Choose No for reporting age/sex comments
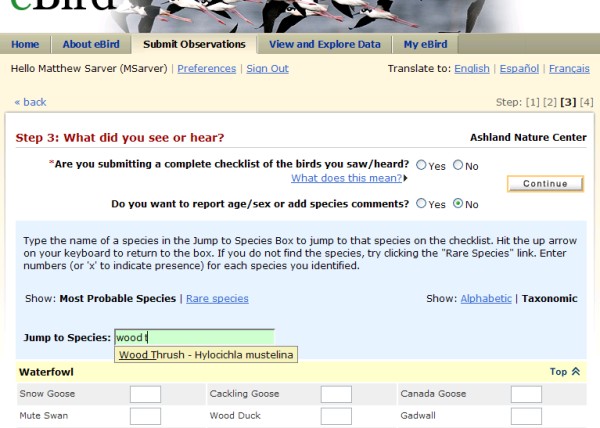Screen dimensions: 600x428 point(458,203)
